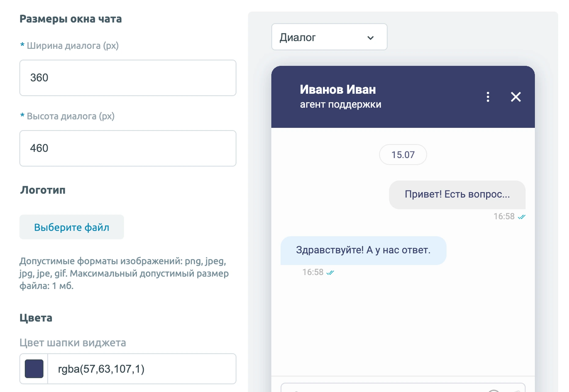Open the three-dot menu in chat header
Viewport: 569px width, 392px height.
click(488, 97)
